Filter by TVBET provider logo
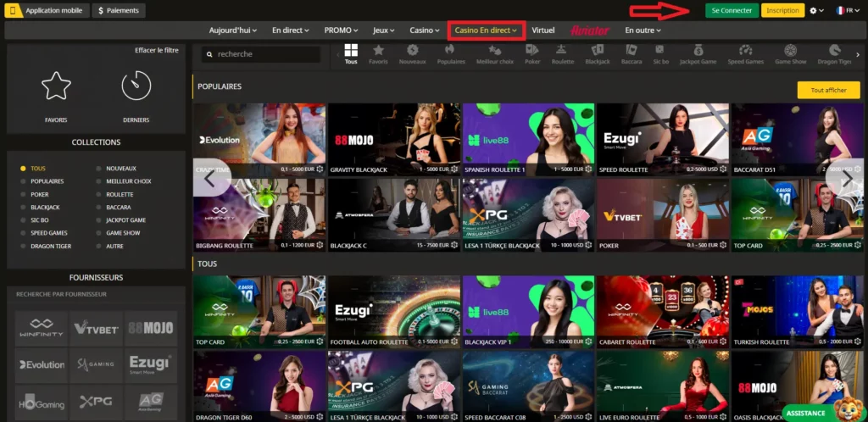Image resolution: width=868 pixels, height=422 pixels. 95,329
